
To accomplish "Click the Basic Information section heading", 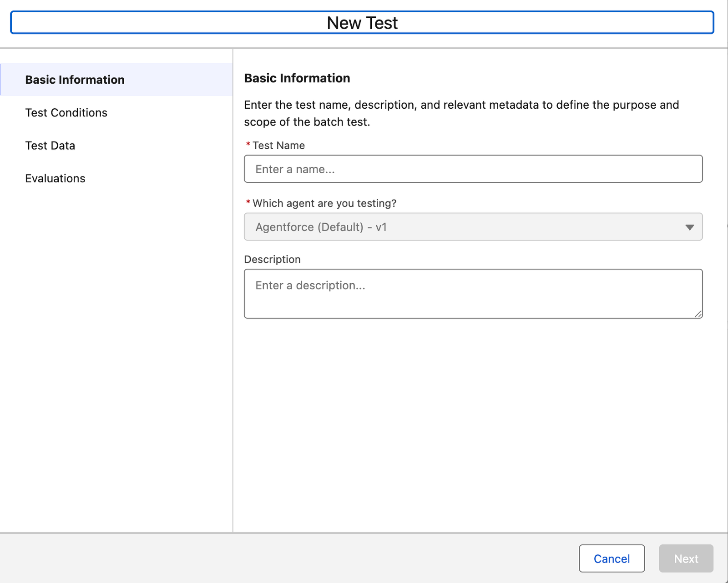I will 297,78.
